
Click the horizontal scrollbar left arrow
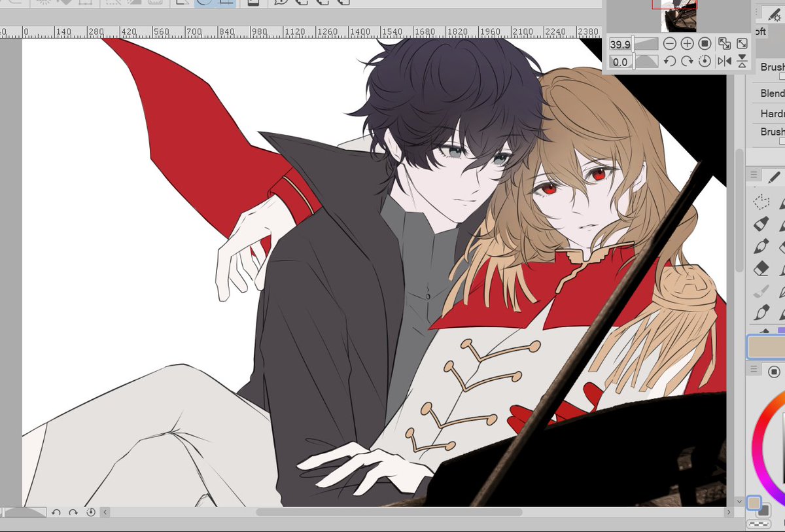point(105,512)
